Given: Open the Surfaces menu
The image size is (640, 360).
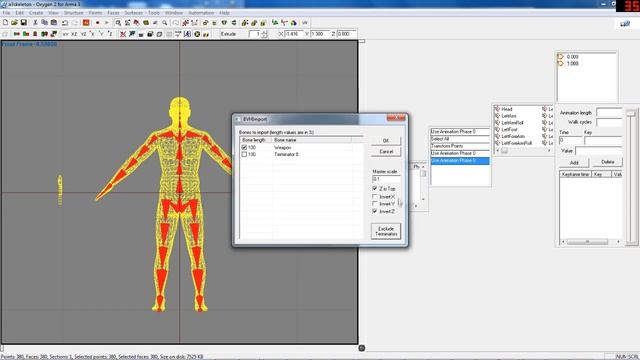Looking at the screenshot, I should coord(133,13).
